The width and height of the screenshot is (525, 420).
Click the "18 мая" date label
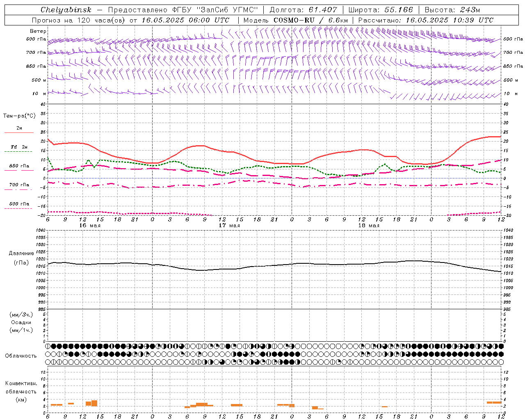click(x=369, y=225)
